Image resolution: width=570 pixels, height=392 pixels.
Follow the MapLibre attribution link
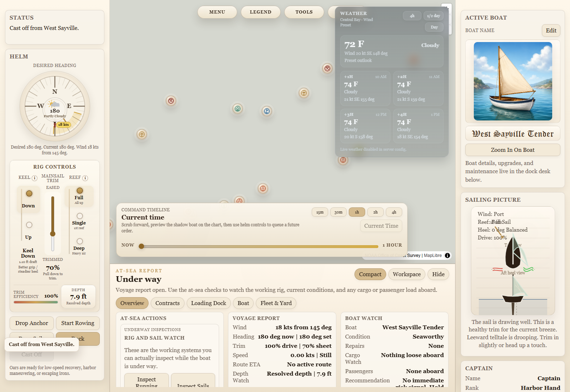(433, 256)
